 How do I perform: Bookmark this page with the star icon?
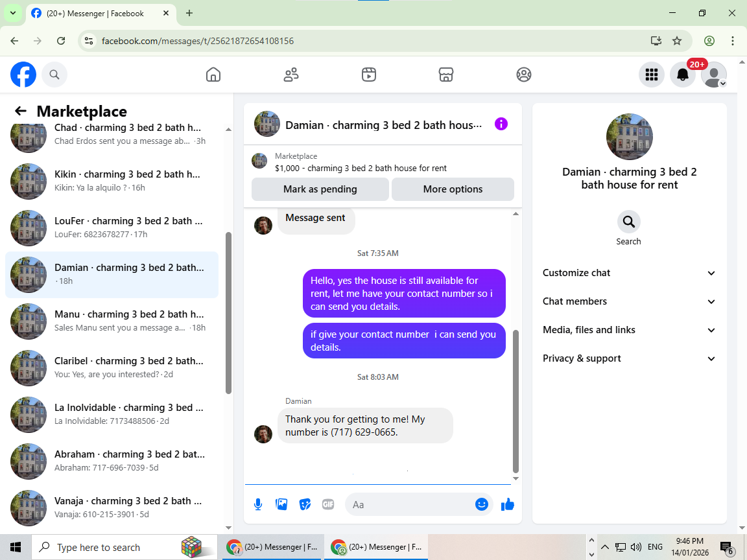(677, 41)
